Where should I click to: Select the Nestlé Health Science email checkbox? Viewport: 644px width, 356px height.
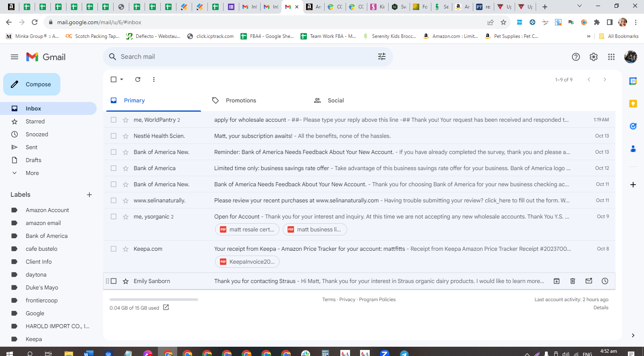click(114, 136)
